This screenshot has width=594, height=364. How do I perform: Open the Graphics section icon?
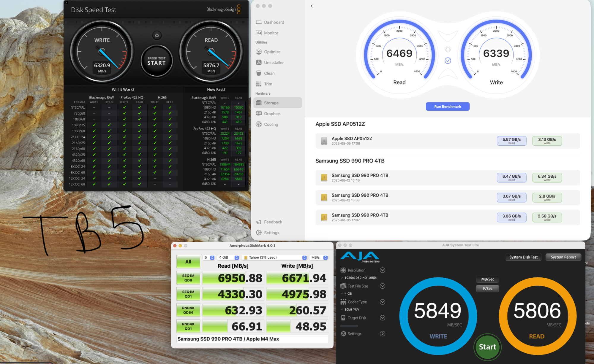[259, 113]
